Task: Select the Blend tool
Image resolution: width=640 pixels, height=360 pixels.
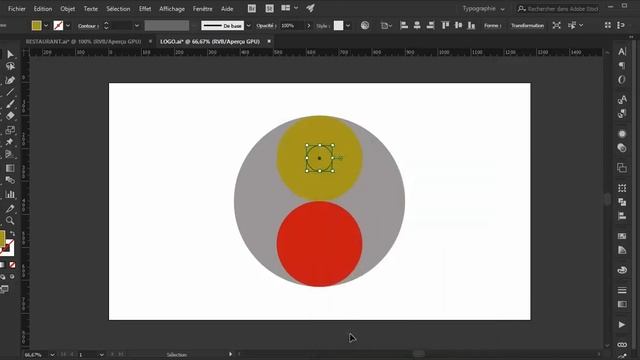Action: coord(10,180)
